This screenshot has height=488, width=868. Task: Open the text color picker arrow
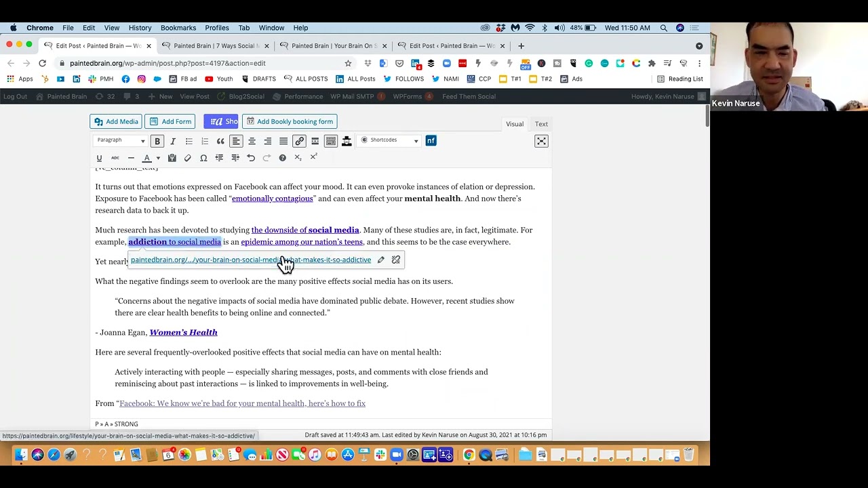pyautogui.click(x=158, y=158)
